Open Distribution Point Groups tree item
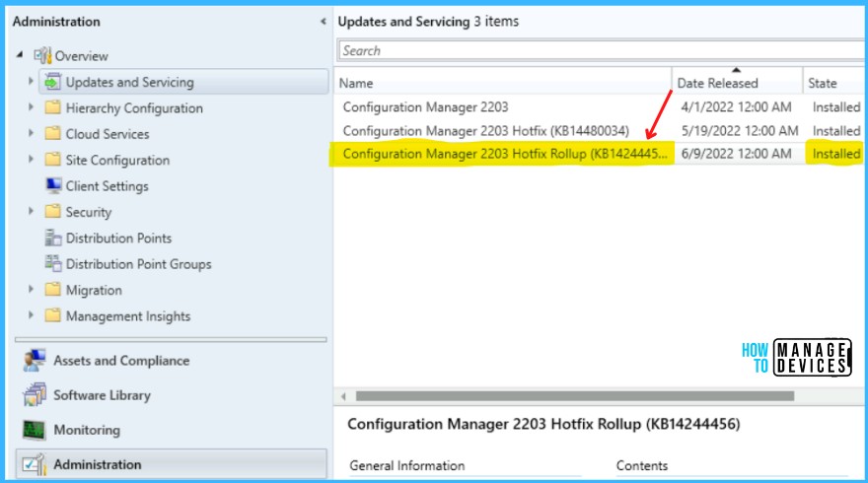The image size is (868, 483). pyautogui.click(x=138, y=264)
